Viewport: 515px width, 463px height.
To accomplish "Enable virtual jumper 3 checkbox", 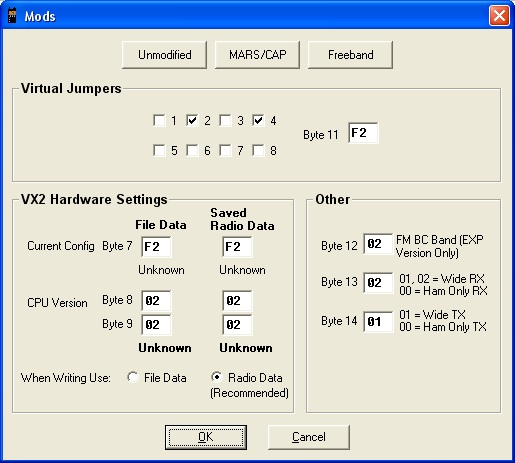I will (x=226, y=120).
